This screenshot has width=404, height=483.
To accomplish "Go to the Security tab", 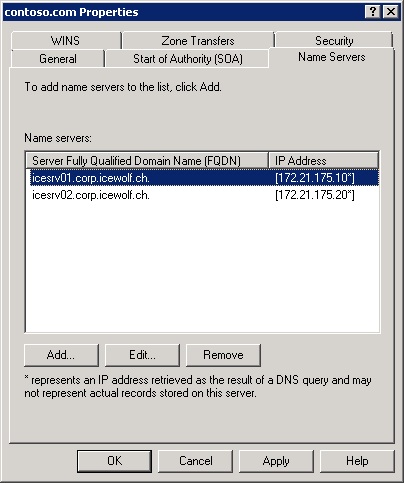I will 334,41.
